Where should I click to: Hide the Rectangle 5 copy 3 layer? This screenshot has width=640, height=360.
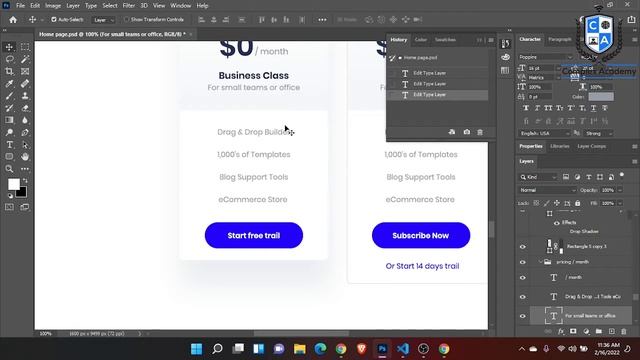pos(523,247)
